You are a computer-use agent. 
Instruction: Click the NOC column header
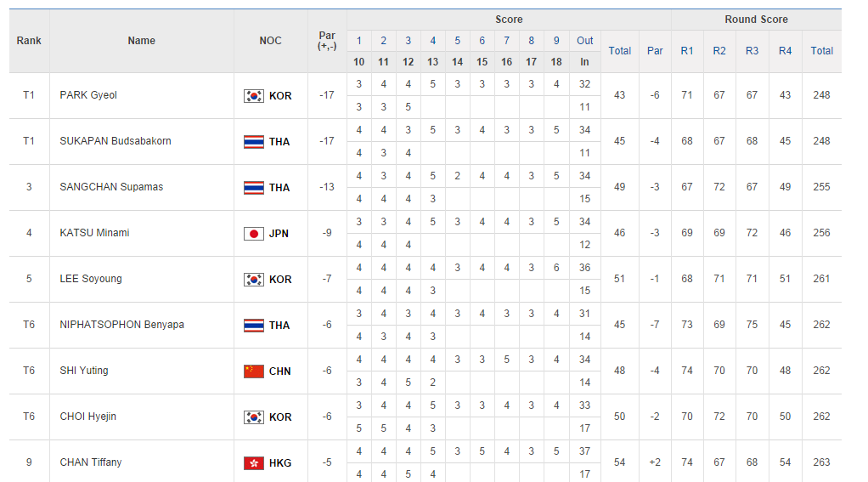pos(271,41)
